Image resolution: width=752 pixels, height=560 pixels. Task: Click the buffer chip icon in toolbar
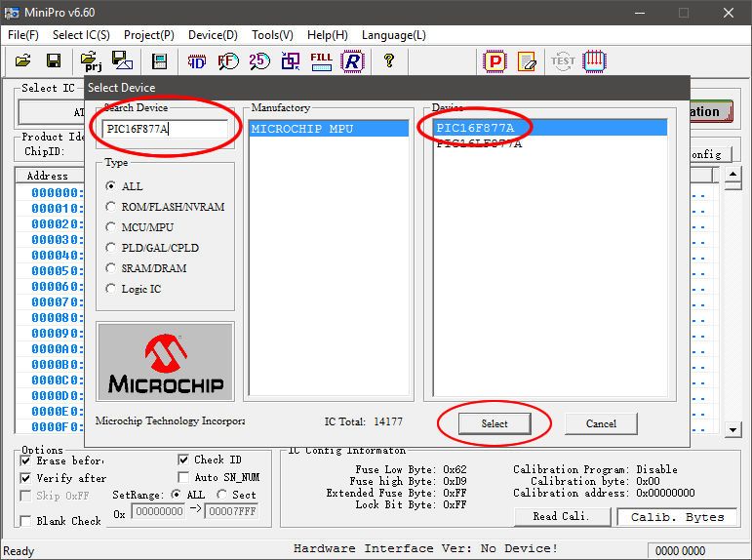pyautogui.click(x=159, y=61)
